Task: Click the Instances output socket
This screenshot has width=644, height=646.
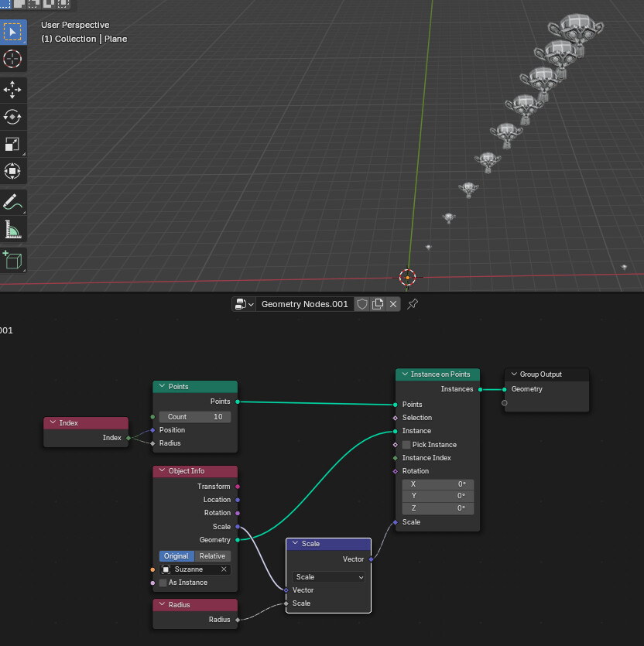Action: [x=481, y=389]
